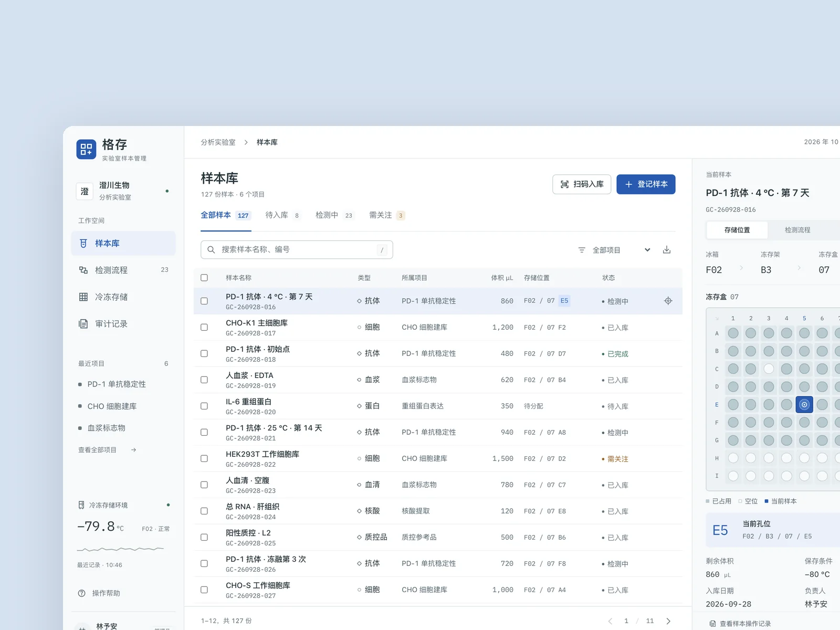Viewport: 840px width, 630px height.
Task: Click locate target icon on PD-1 row
Action: (668, 301)
